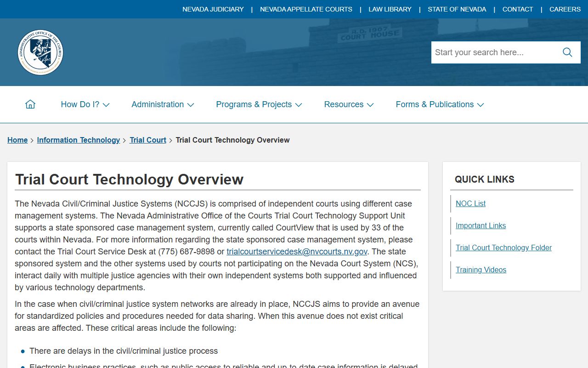Visit the State of Nevada link
Image resolution: width=588 pixels, height=368 pixels.
[x=457, y=9]
